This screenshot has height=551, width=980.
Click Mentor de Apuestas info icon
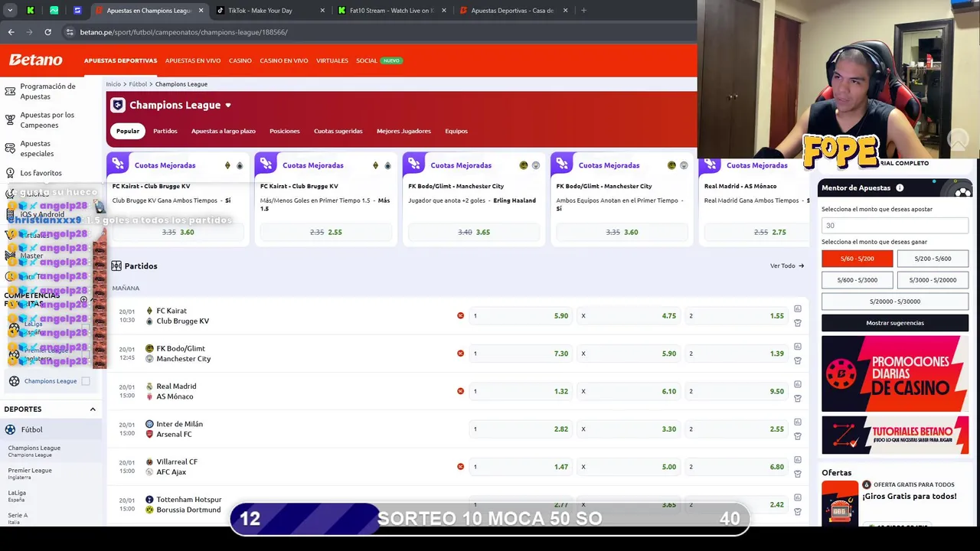[900, 187]
